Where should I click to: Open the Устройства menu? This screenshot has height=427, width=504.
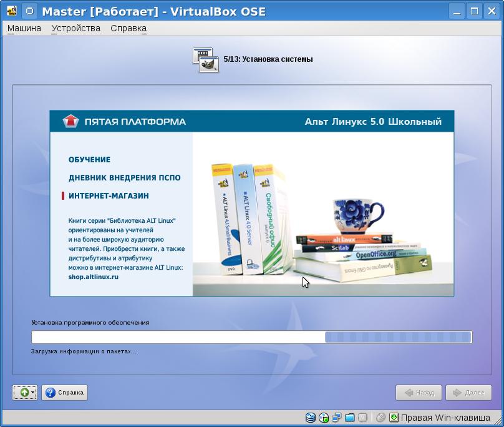pos(75,28)
